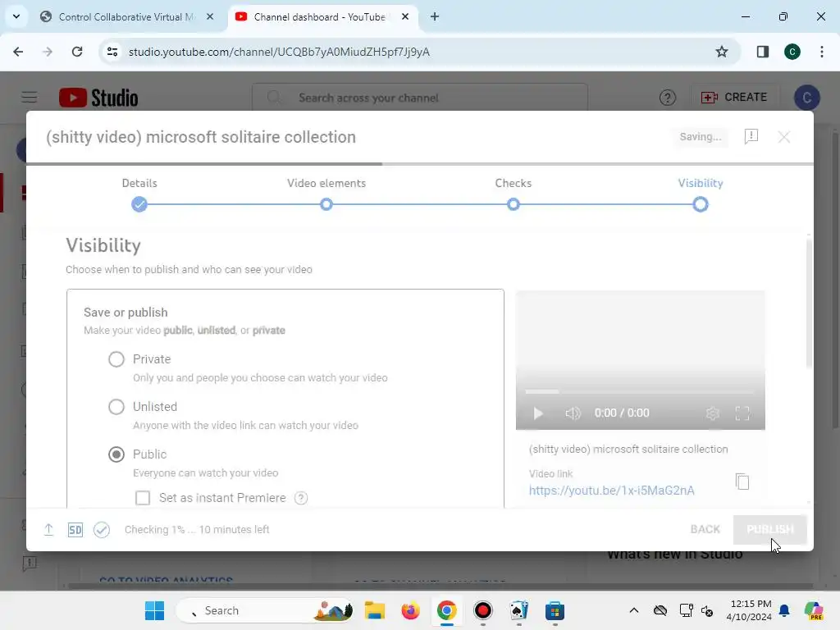Open the Chrome profile avatar
Viewport: 840px width, 630px height.
[792, 52]
